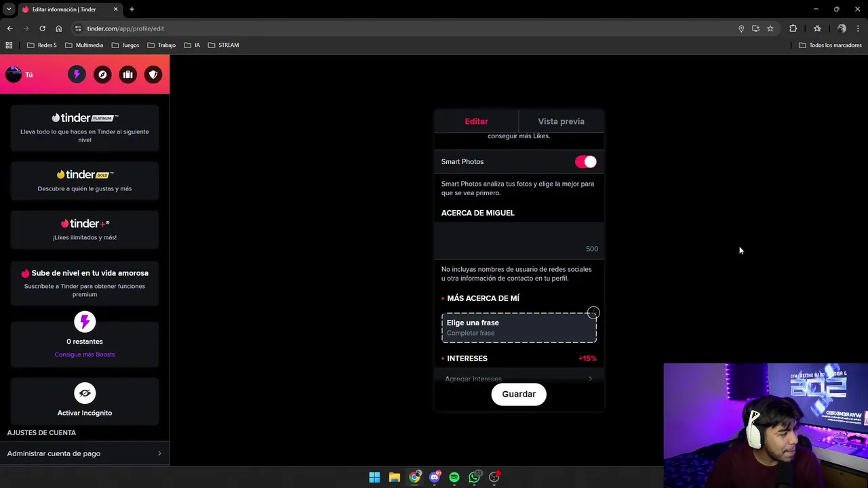Open the Explore compass icon
Image resolution: width=868 pixels, height=488 pixels.
[x=102, y=75]
